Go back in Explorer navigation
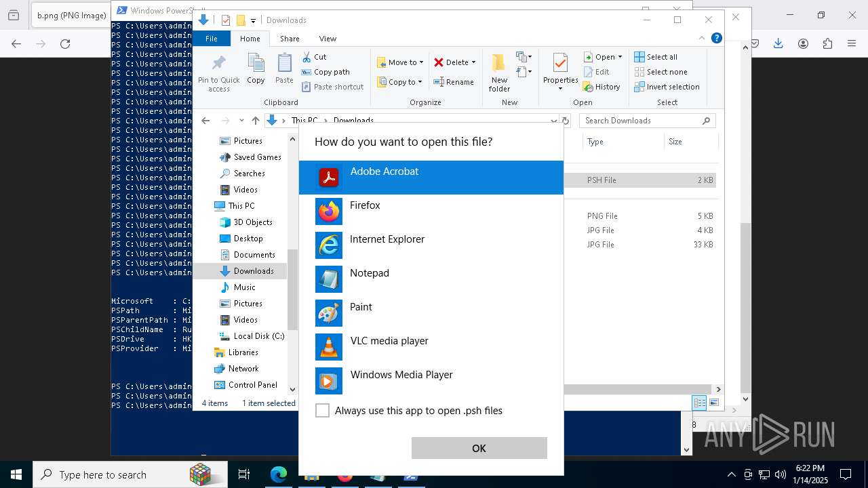 pyautogui.click(x=205, y=121)
